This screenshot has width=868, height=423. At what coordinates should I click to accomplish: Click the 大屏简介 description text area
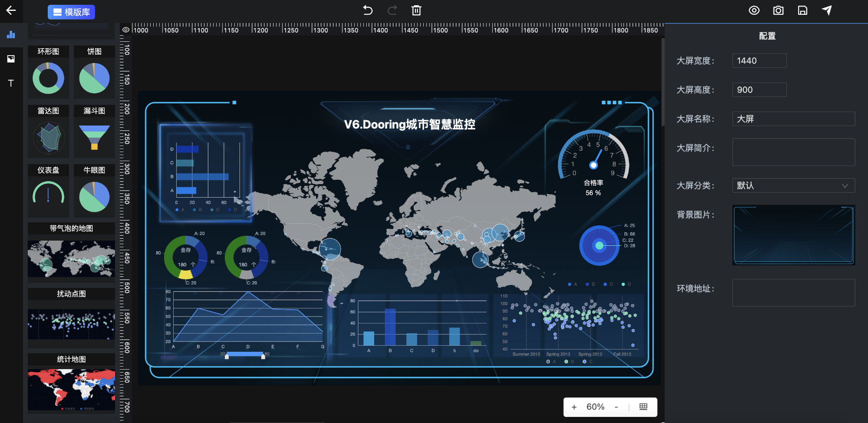click(x=793, y=152)
